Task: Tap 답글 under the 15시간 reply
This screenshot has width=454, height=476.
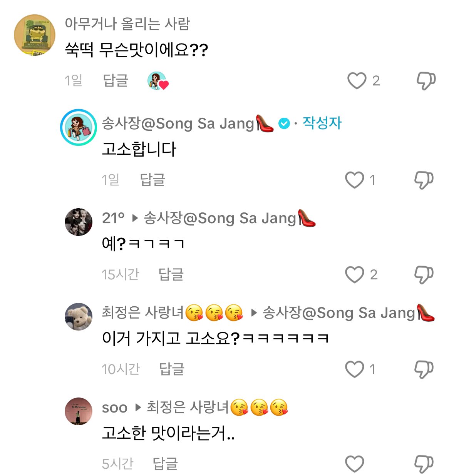Action: click(x=171, y=274)
